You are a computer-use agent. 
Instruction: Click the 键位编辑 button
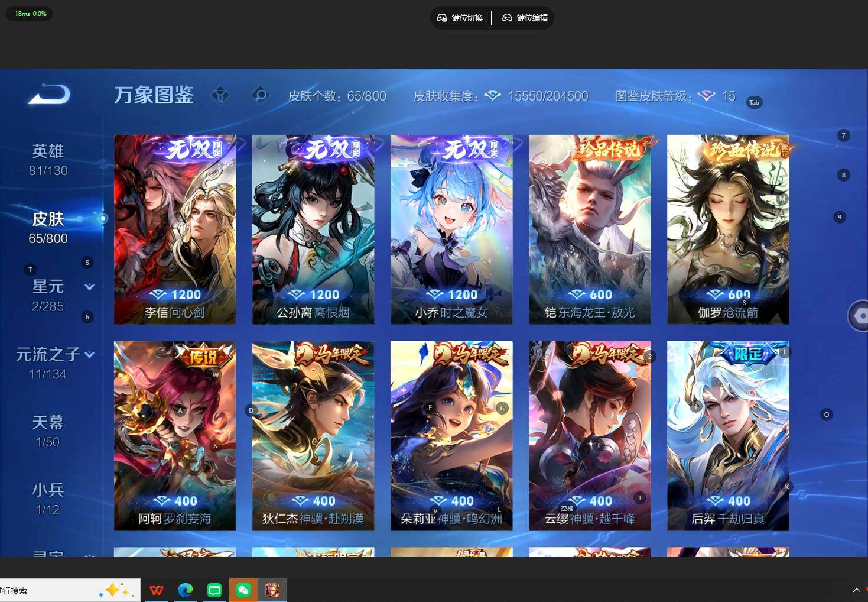click(525, 18)
